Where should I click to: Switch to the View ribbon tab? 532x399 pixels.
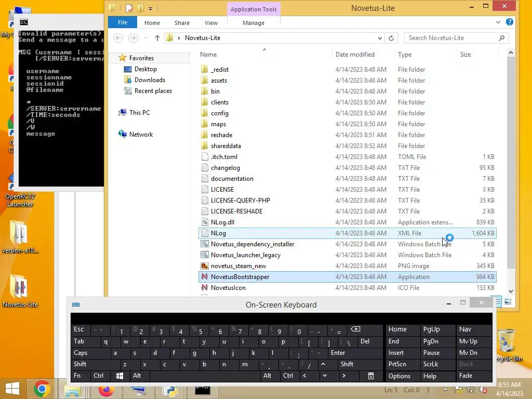(x=211, y=23)
